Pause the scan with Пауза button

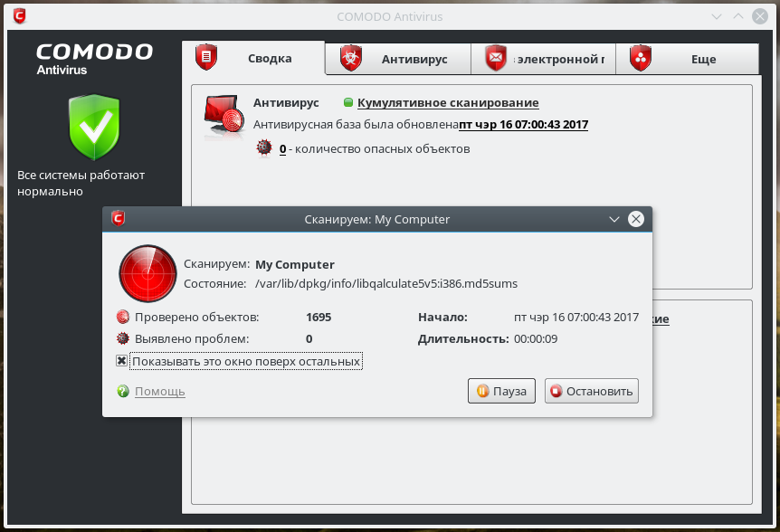[501, 391]
